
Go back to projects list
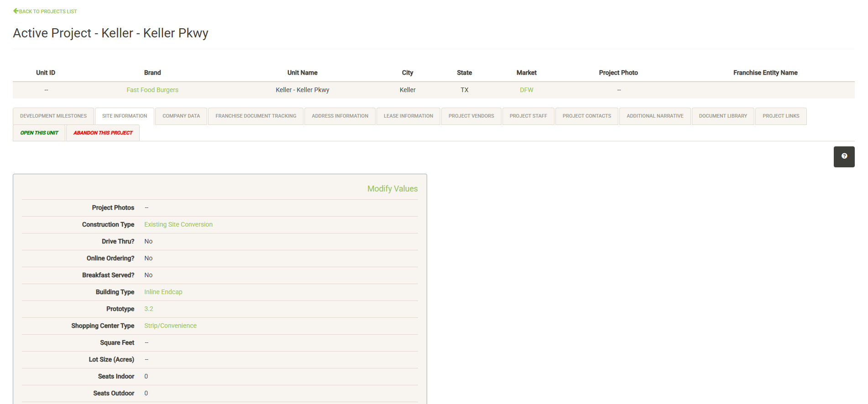click(x=45, y=11)
